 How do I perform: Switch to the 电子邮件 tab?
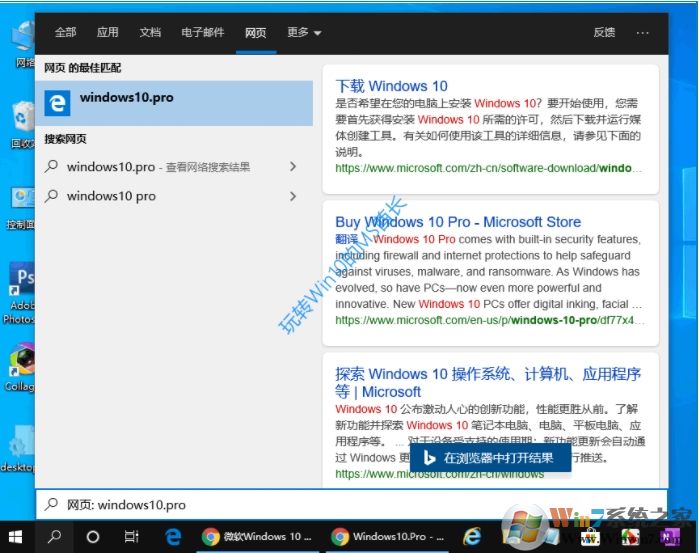[202, 33]
